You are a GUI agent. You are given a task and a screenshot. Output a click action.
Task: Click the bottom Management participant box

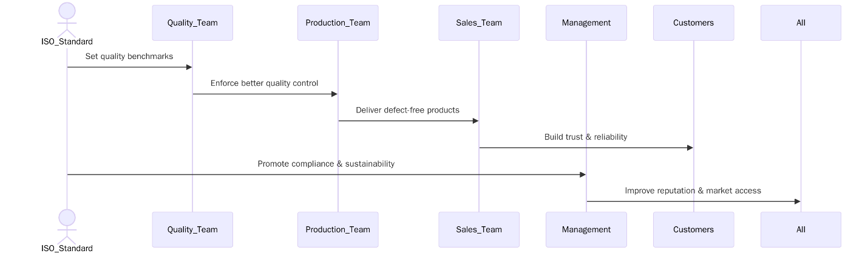[586, 229]
